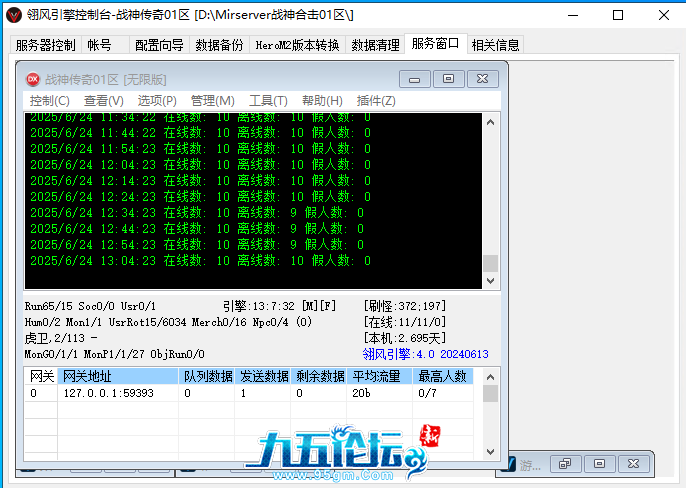The width and height of the screenshot is (686, 488).
Task: Open the 插件(Z) menu
Action: (x=376, y=101)
